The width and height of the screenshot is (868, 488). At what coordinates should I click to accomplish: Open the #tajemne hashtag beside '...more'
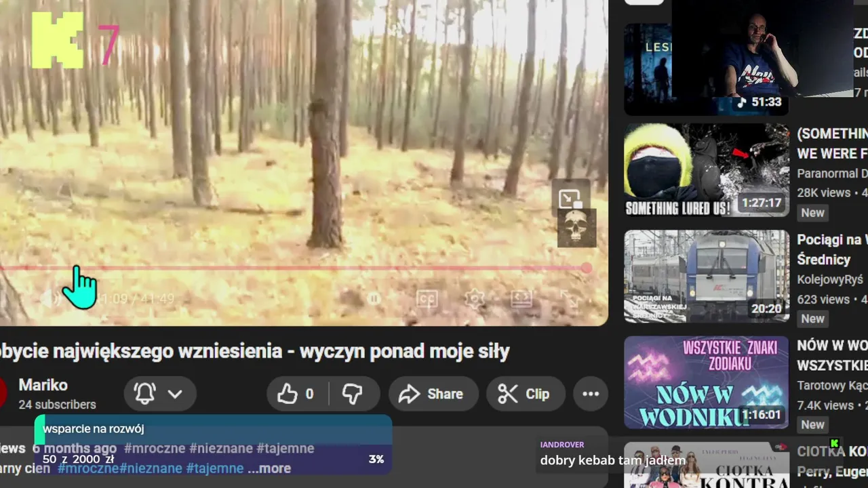click(x=215, y=468)
